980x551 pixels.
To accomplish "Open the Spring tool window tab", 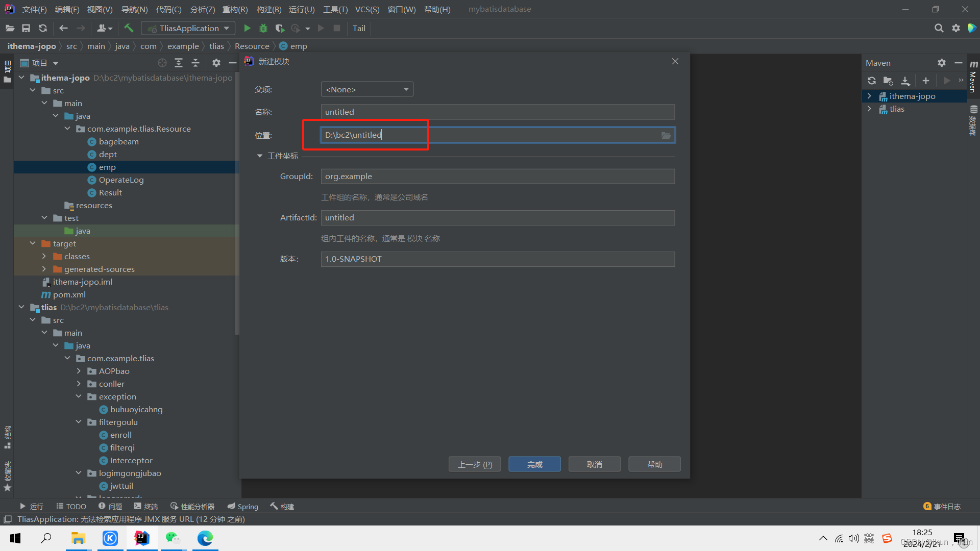I will (x=243, y=506).
